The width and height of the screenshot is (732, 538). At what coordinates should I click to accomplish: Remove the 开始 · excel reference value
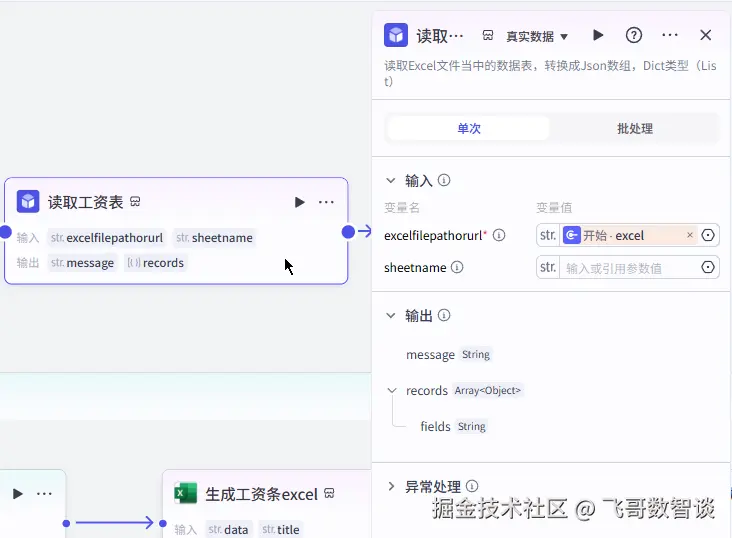(690, 235)
